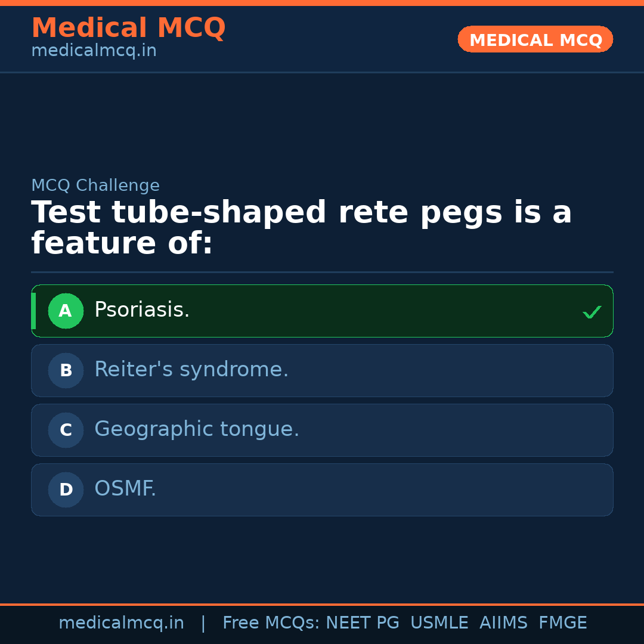Image resolution: width=644 pixels, height=644 pixels.
Task: Click the B option circle
Action: 66,370
